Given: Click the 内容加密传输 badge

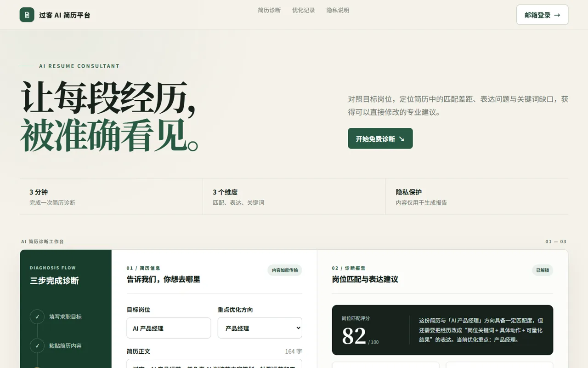Looking at the screenshot, I should tap(285, 270).
